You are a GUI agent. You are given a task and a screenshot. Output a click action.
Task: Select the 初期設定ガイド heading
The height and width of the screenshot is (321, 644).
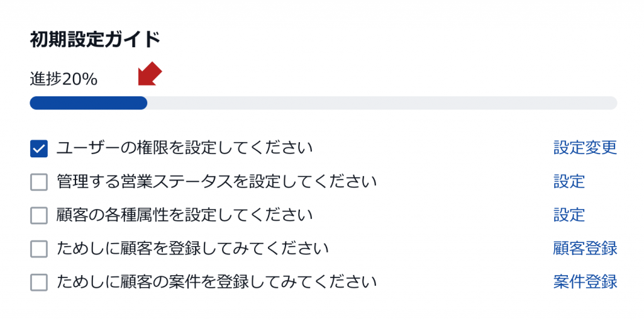click(95, 40)
